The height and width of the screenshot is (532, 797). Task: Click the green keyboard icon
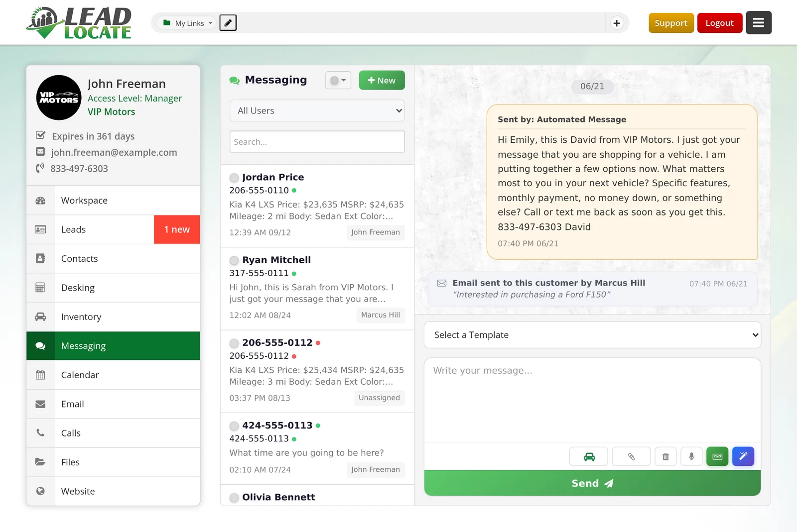[x=717, y=456]
